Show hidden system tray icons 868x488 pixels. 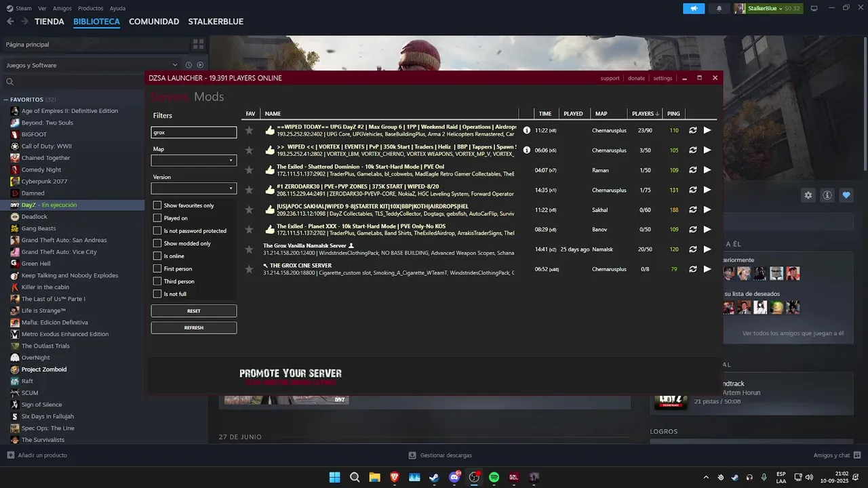point(706,477)
